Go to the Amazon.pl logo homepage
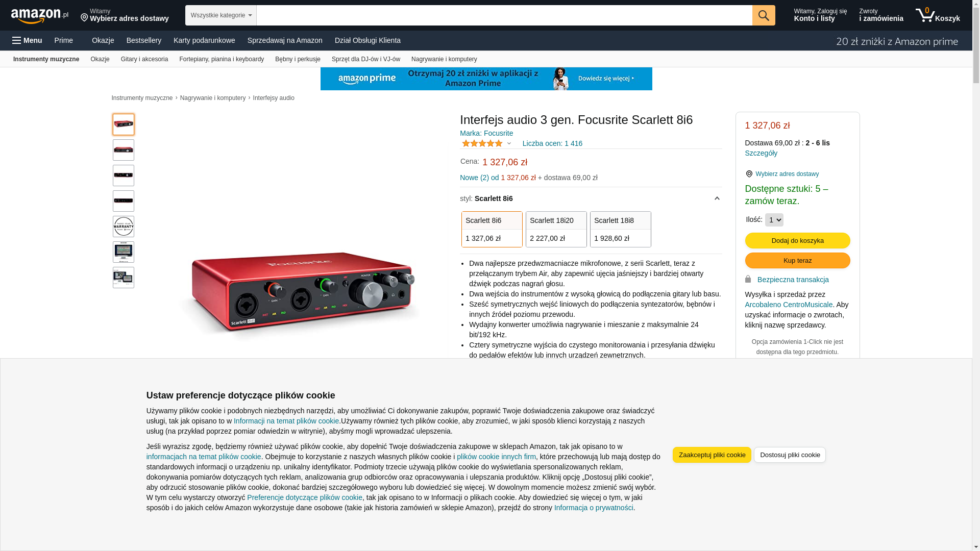This screenshot has width=980, height=551. pyautogui.click(x=40, y=16)
